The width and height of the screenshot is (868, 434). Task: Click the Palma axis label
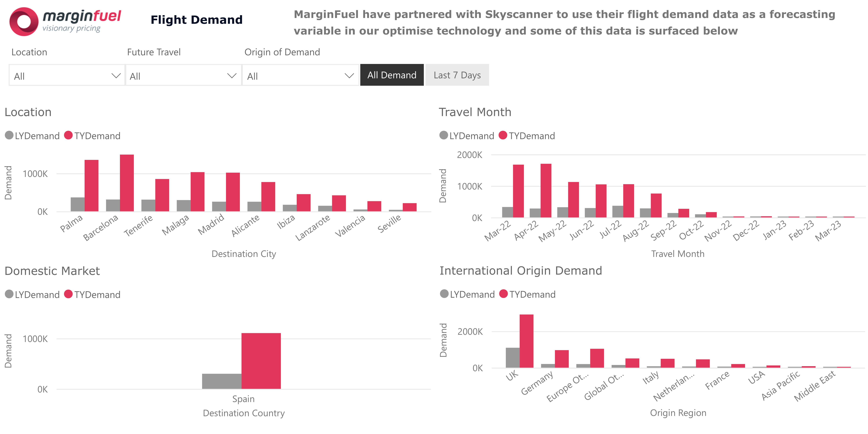[71, 223]
